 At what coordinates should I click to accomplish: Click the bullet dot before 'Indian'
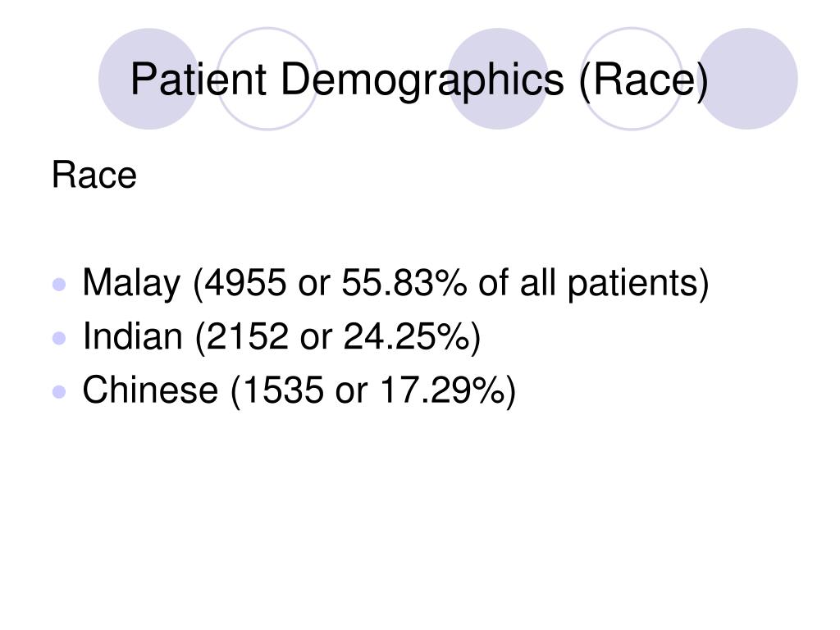click(59, 338)
